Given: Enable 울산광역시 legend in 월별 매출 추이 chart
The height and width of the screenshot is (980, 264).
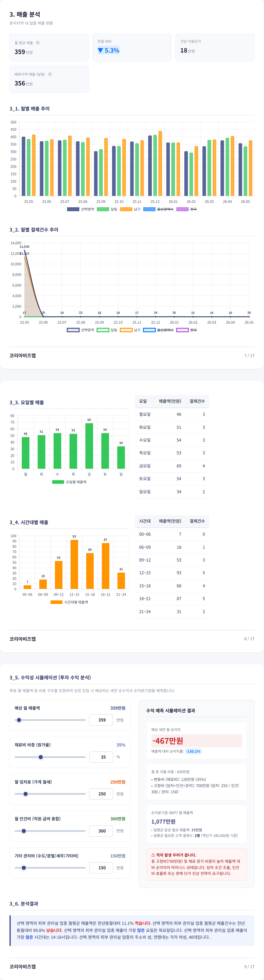Looking at the screenshot, I should click(158, 209).
